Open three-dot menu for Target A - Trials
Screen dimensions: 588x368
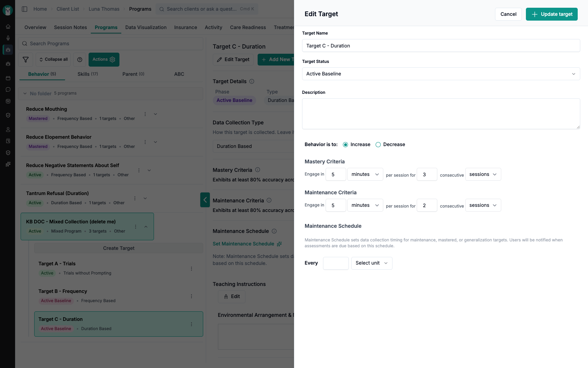click(191, 269)
